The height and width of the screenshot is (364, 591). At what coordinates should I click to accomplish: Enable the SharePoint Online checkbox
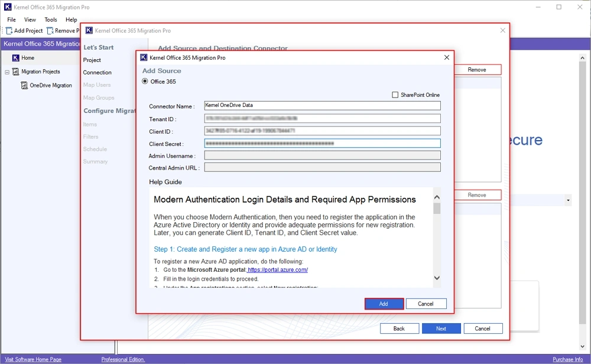click(395, 95)
